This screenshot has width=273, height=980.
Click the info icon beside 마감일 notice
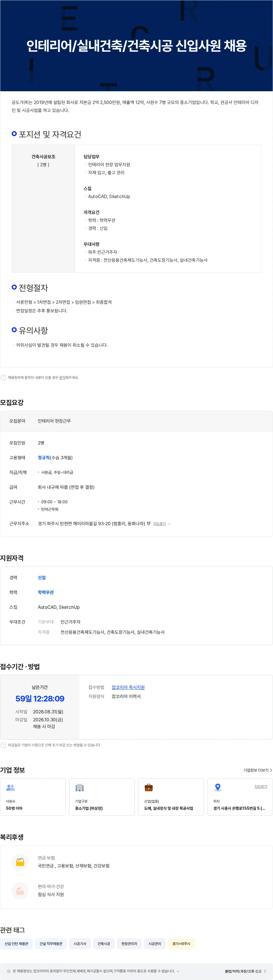pyautogui.click(x=3, y=745)
